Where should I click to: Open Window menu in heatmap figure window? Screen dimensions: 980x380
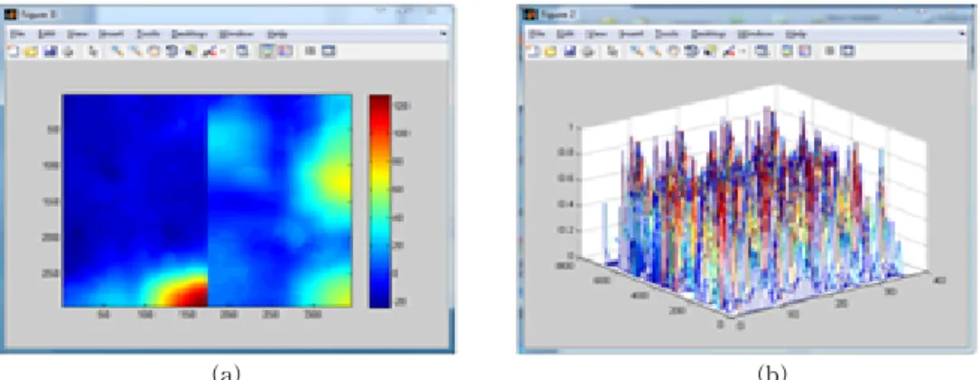(237, 33)
